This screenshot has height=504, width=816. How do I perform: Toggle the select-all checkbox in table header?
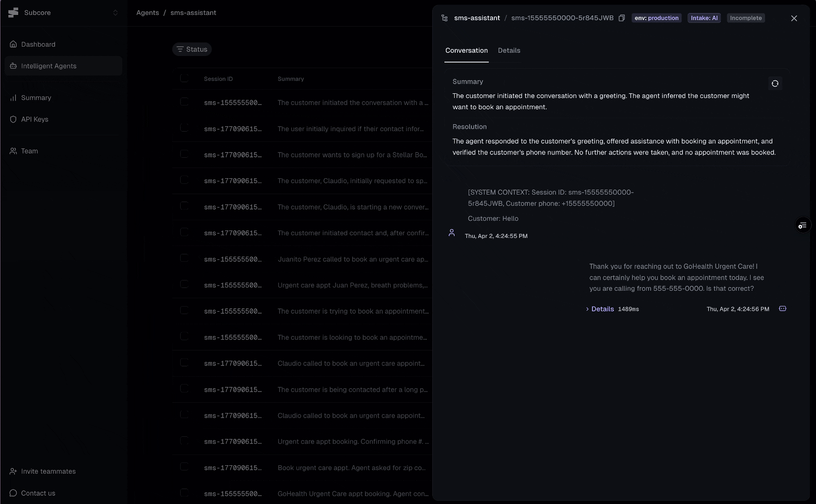coord(184,78)
